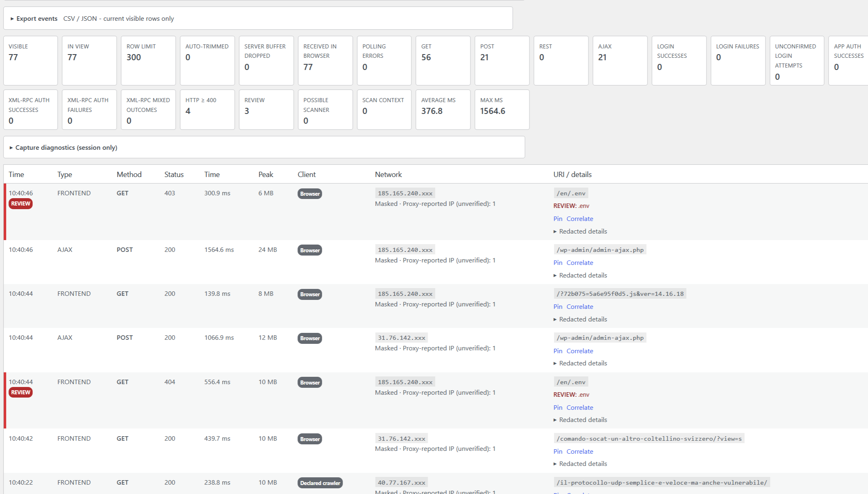Click URI /?72b075=5a6e95f0d5.js&ver=14.16.18
The width and height of the screenshot is (868, 494).
[x=620, y=294]
